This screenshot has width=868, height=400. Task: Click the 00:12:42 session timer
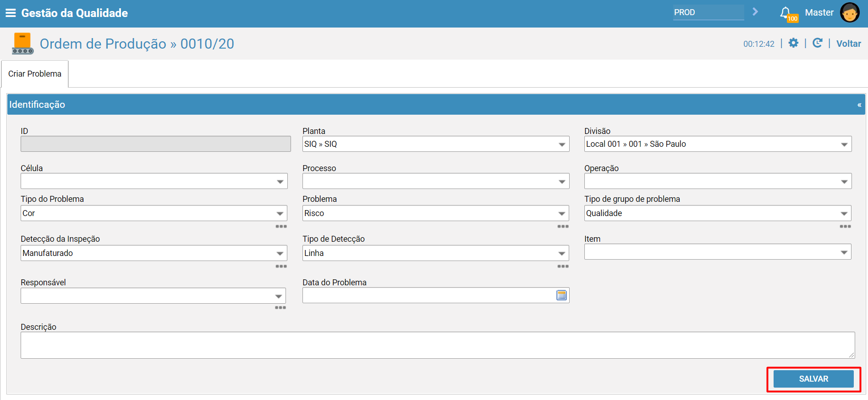pyautogui.click(x=758, y=44)
